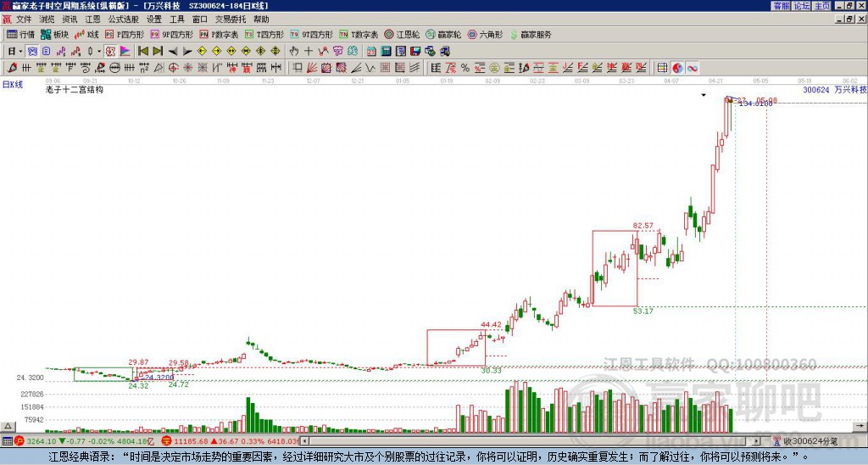Open the 行情 market quotes view

(20, 34)
